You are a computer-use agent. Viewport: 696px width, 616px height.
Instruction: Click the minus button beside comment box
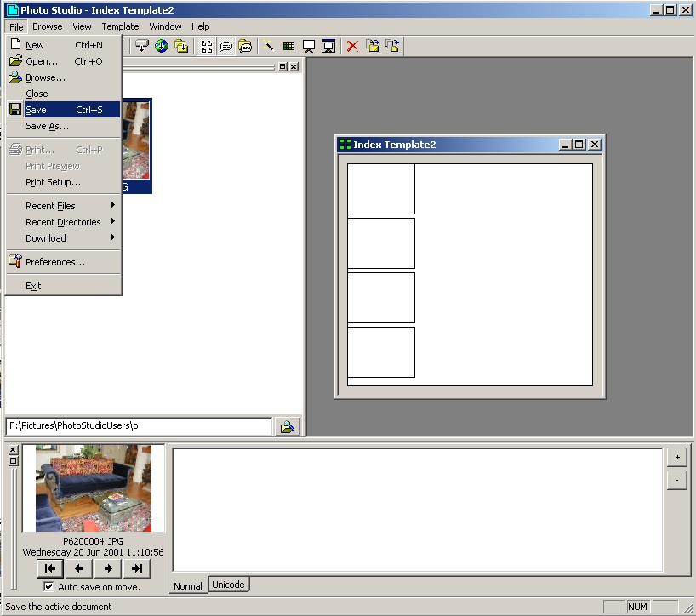(x=677, y=480)
